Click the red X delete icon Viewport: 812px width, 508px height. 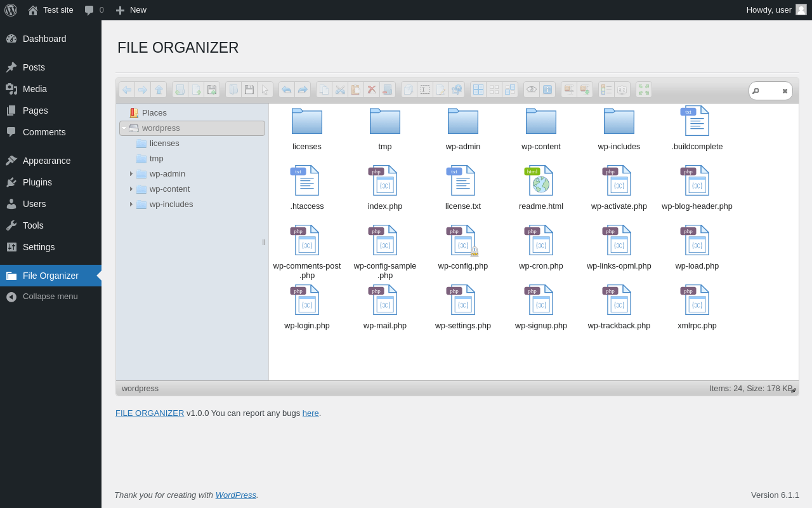372,90
